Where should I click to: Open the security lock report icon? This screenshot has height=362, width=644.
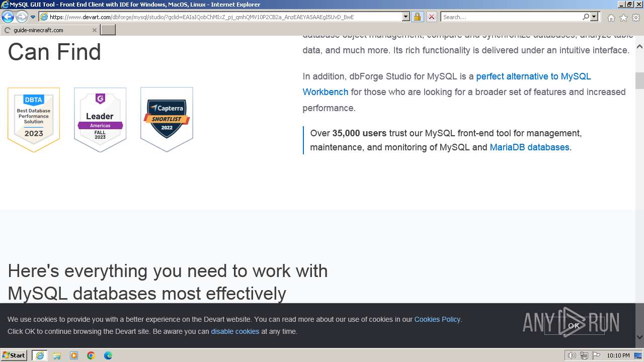pyautogui.click(x=417, y=17)
